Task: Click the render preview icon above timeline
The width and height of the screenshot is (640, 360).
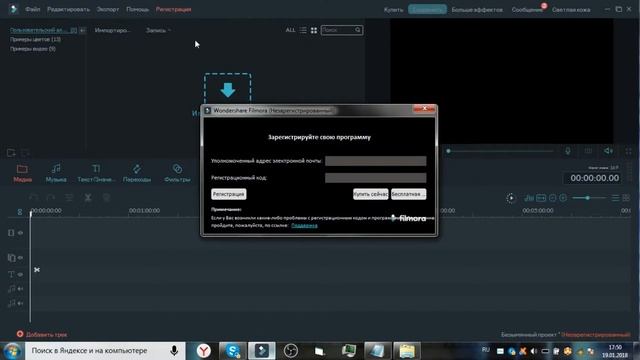Action: click(511, 198)
